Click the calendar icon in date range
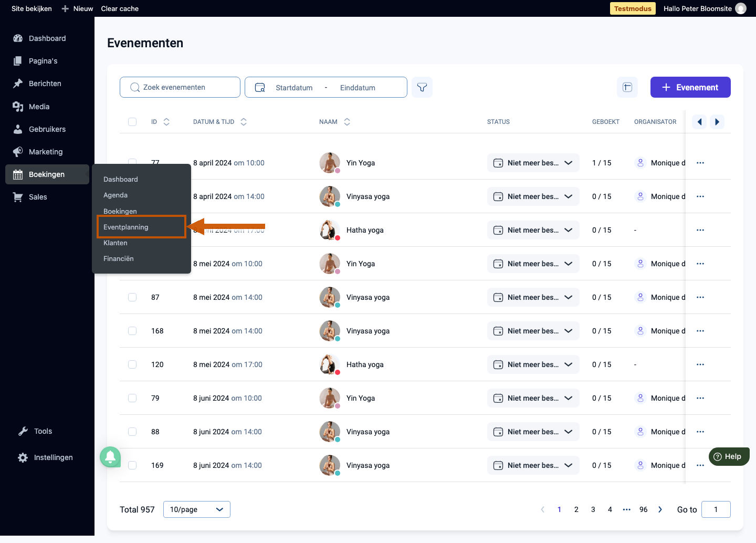 pyautogui.click(x=260, y=88)
